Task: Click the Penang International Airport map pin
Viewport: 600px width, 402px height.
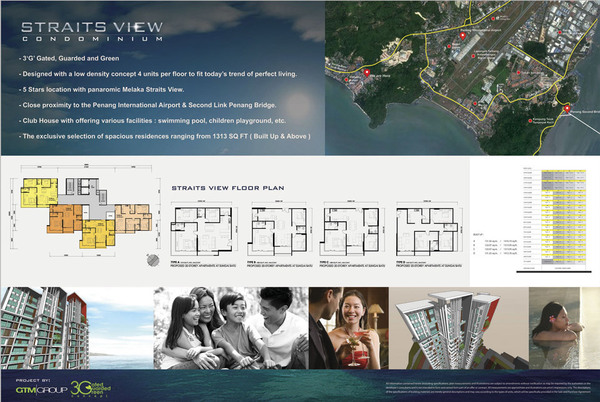Action: point(463,36)
